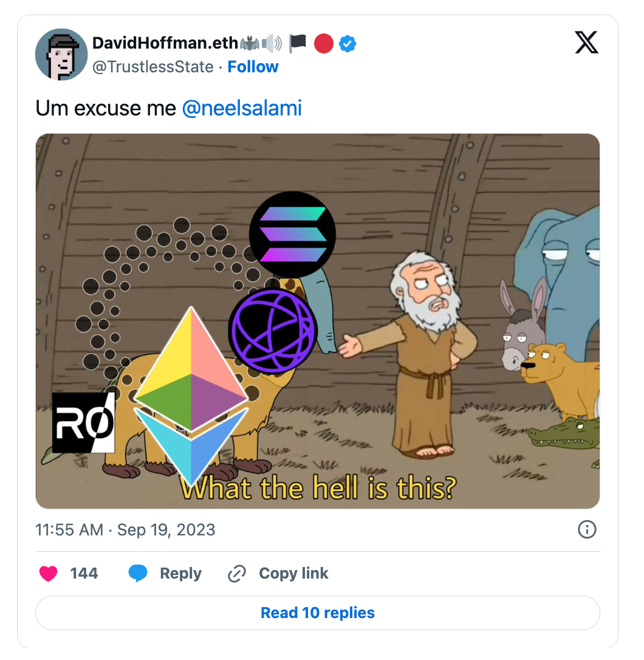
Task: Click the black flag emoji in name
Action: tap(298, 43)
